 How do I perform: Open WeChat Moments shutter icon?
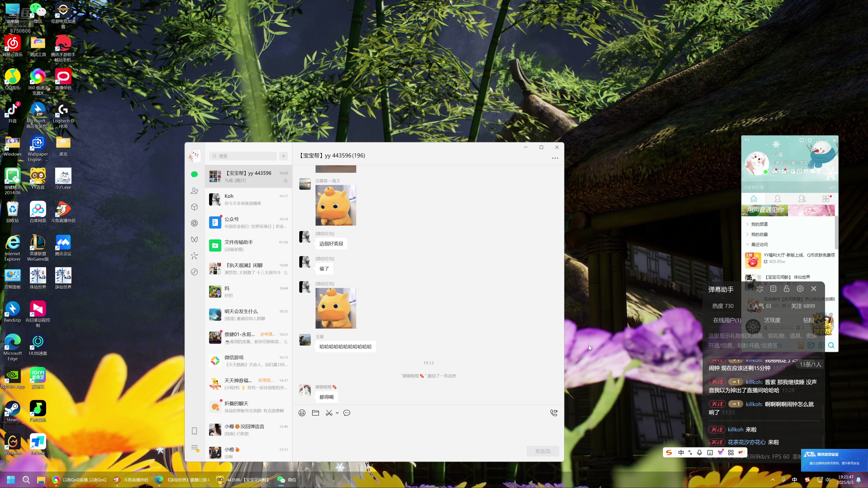194,223
